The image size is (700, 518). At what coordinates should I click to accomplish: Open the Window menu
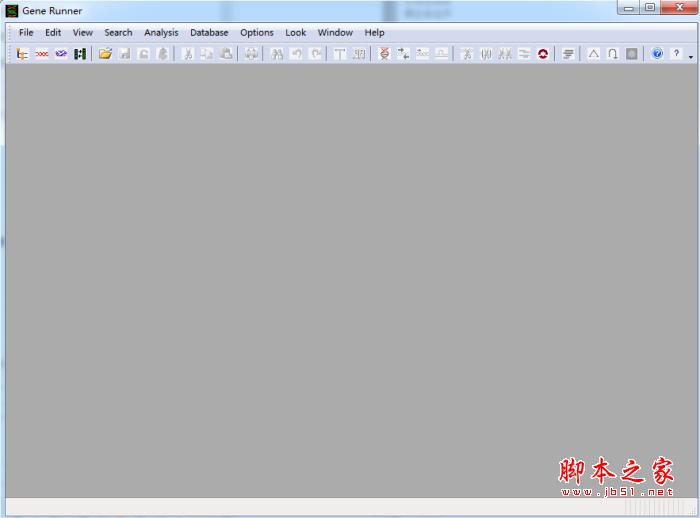coord(335,33)
